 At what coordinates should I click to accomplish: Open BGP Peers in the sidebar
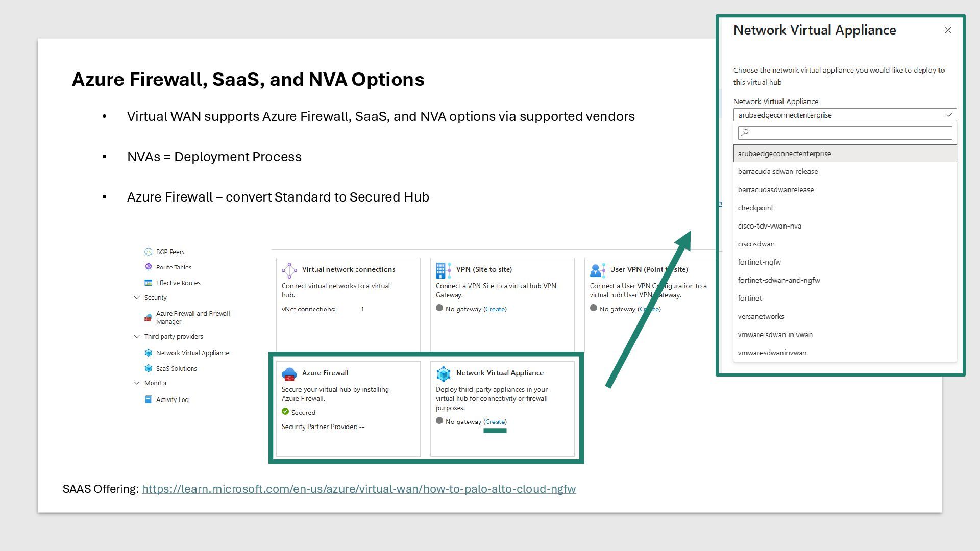[x=170, y=252]
